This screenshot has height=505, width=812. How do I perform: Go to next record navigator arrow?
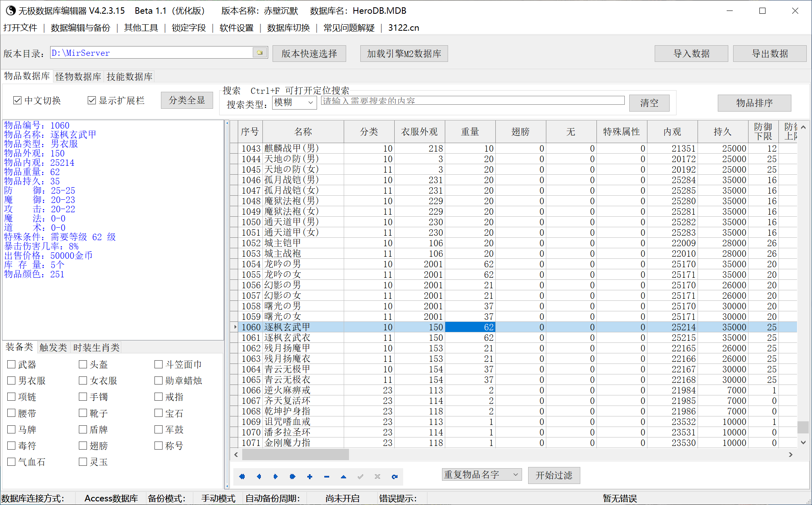276,477
